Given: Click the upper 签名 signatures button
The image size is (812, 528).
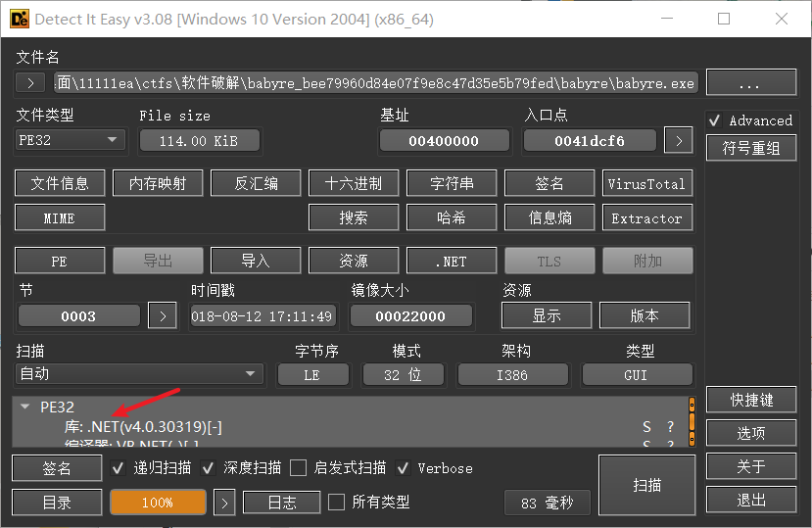Looking at the screenshot, I should coord(549,183).
